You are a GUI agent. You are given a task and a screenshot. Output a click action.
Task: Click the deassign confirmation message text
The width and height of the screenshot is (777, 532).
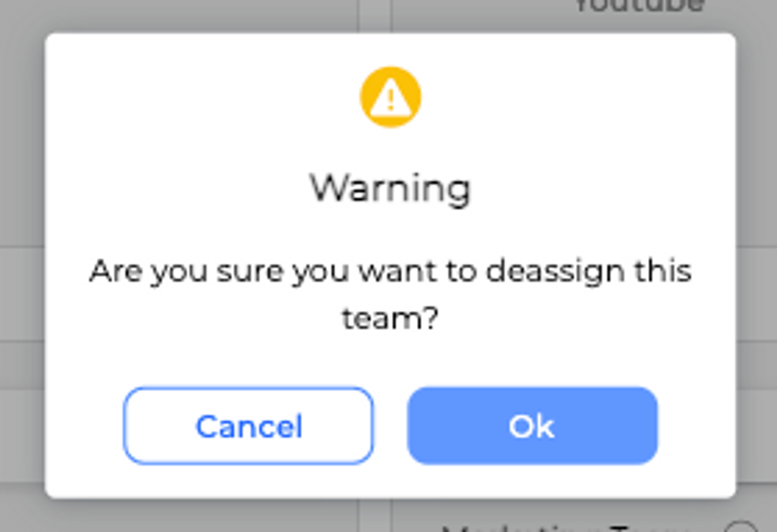click(390, 293)
